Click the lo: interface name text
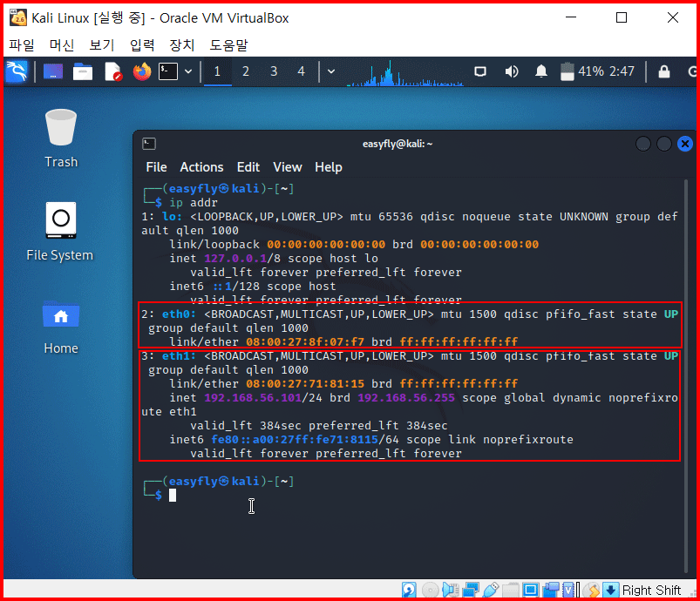Image resolution: width=700 pixels, height=601 pixels. (x=172, y=216)
